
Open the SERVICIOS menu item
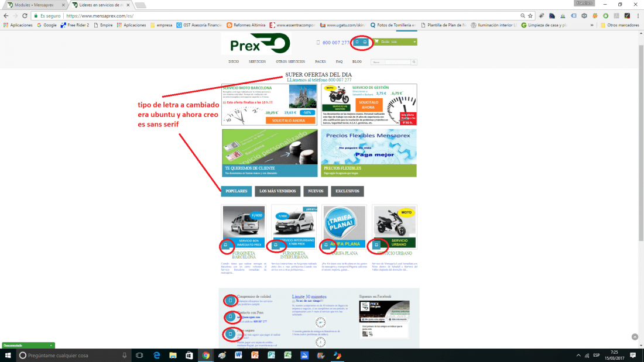tap(257, 61)
